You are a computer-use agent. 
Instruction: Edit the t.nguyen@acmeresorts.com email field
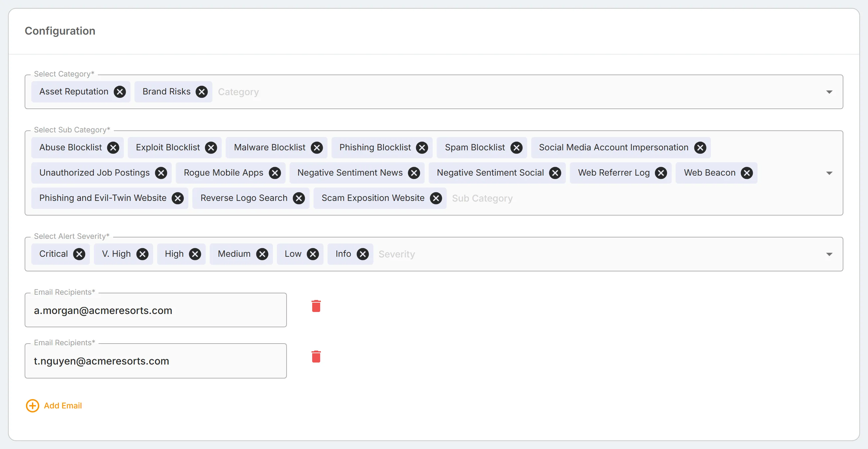(156, 361)
